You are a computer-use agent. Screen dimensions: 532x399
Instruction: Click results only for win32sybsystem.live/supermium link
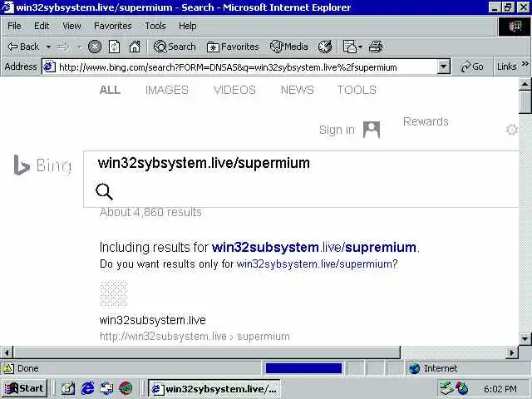coord(315,264)
